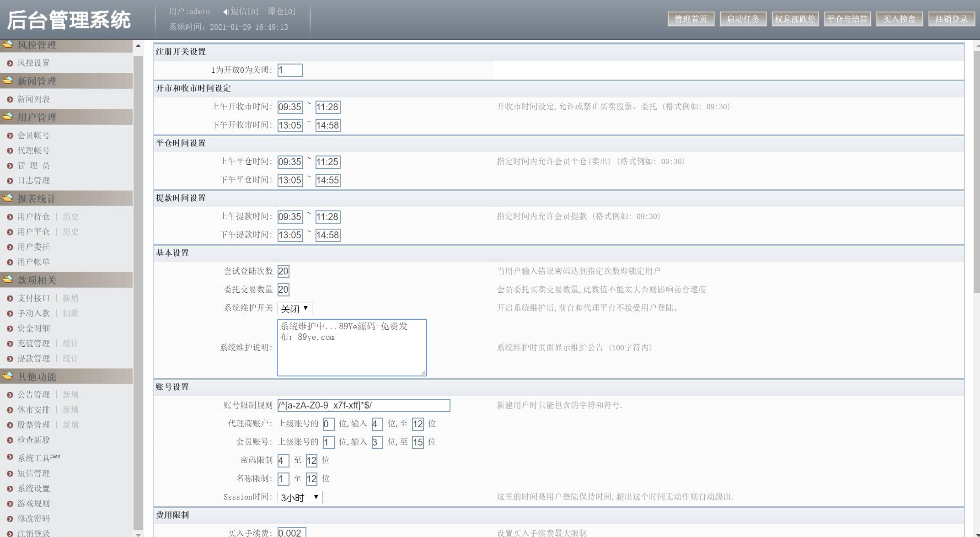Collapse the 风控管理 section header
980x537 pixels.
point(66,45)
